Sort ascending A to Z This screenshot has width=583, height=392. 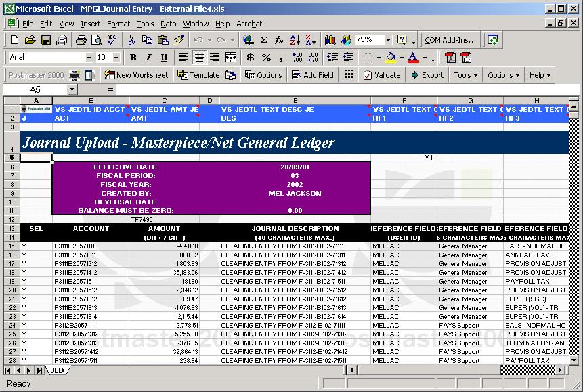pyautogui.click(x=295, y=40)
